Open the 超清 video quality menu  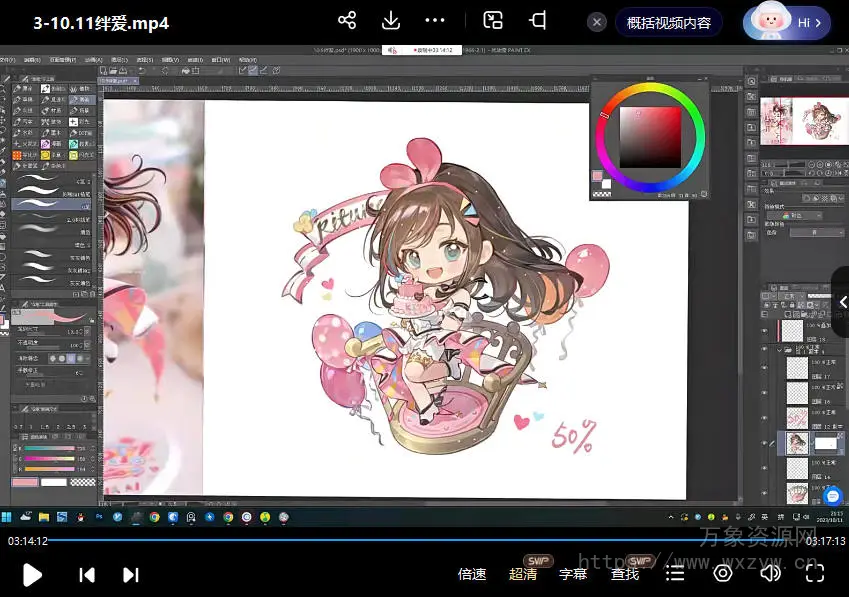click(x=523, y=574)
